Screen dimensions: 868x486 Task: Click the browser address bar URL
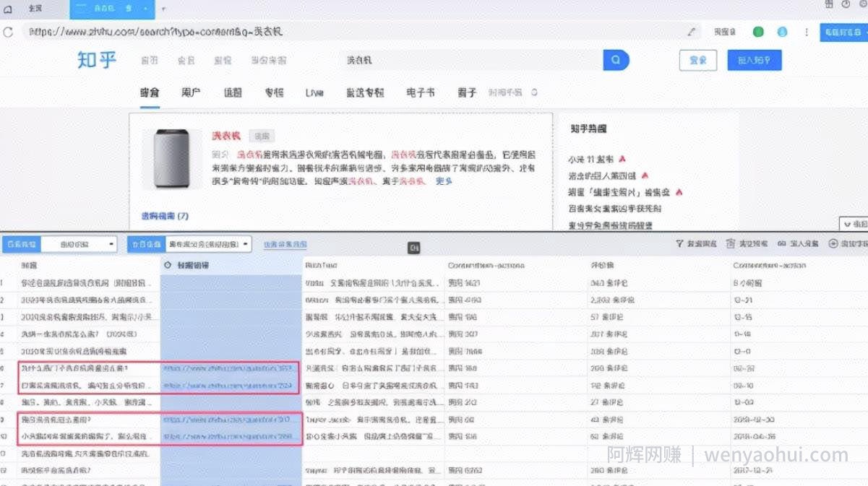tap(155, 32)
